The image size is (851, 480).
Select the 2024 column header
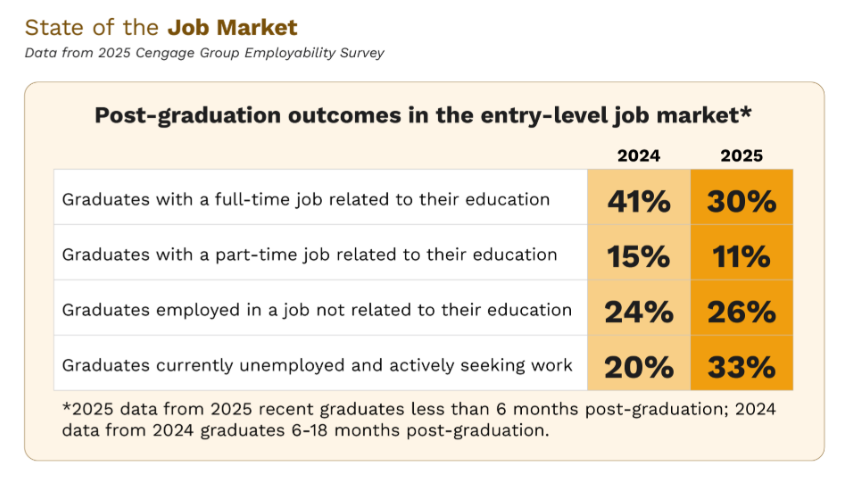coord(638,155)
